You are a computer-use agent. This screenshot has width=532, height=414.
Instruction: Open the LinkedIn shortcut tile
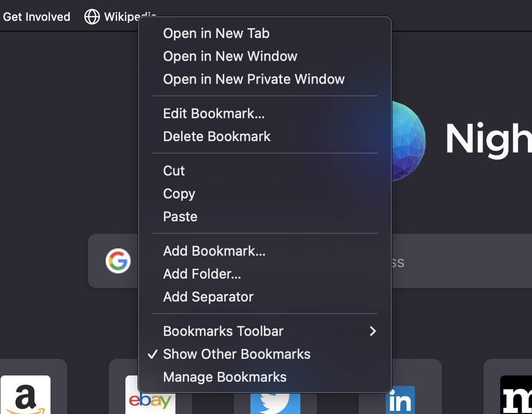coord(399,400)
